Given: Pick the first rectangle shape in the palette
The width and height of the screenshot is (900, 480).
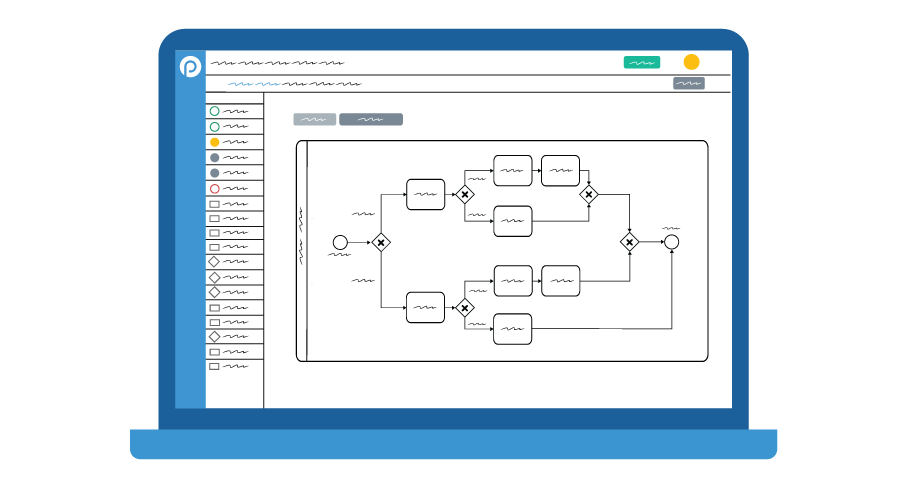Looking at the screenshot, I should click(214, 204).
